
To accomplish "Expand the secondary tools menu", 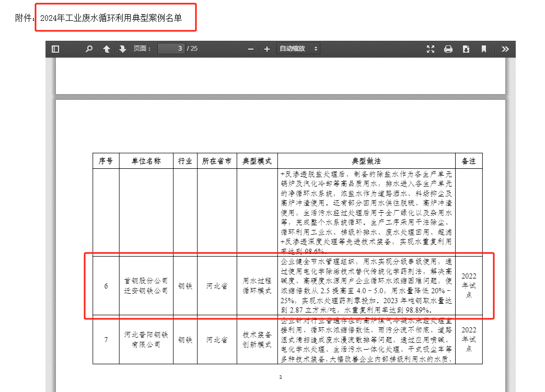I will pyautogui.click(x=505, y=49).
